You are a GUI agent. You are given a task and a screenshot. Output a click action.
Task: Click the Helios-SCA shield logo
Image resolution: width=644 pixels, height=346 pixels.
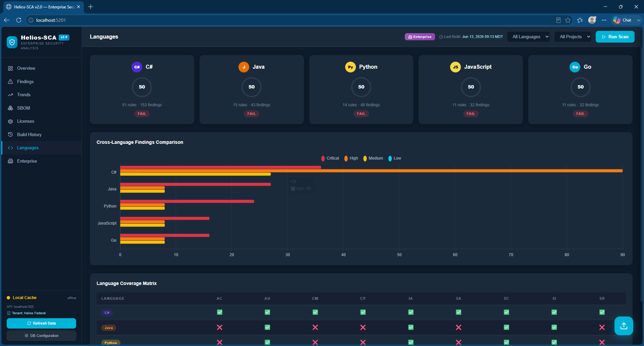12,42
